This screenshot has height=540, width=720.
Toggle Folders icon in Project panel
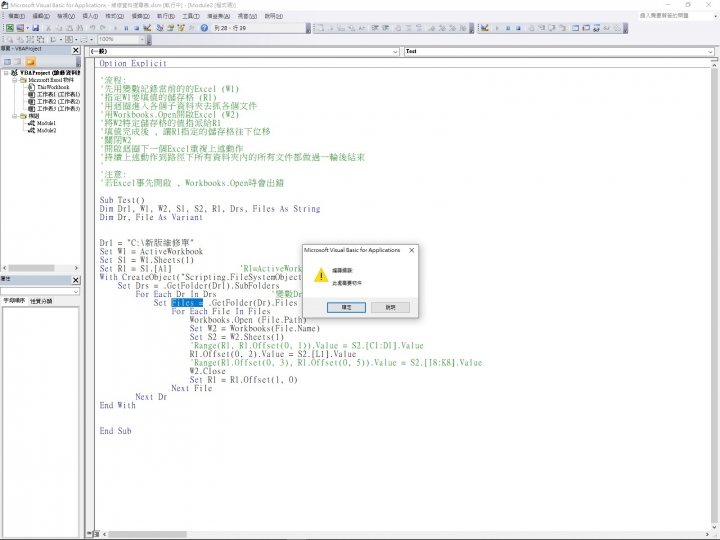click(30, 62)
